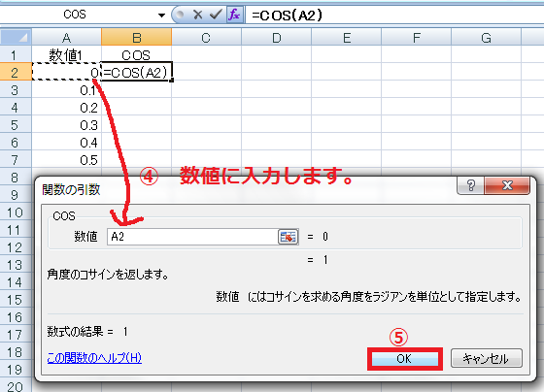Click the キャンセル button
544x392 pixels.
point(486,358)
